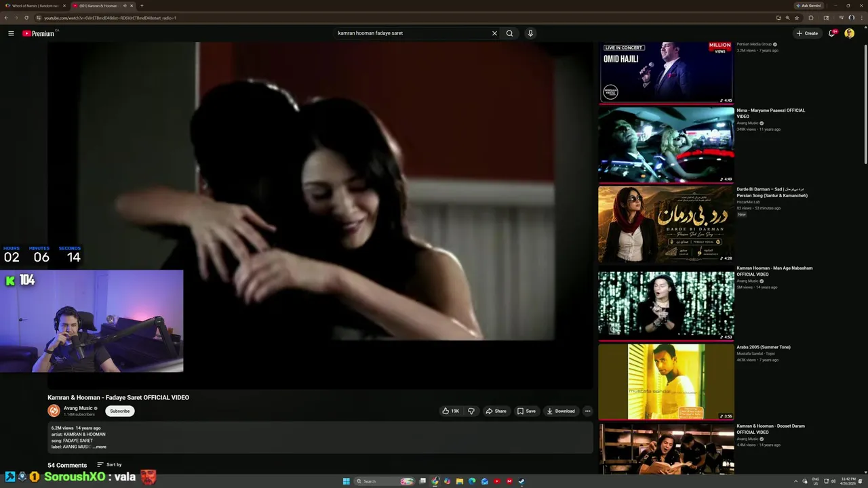The width and height of the screenshot is (868, 488).
Task: Open YouTube account avatar menu
Action: coord(850,33)
